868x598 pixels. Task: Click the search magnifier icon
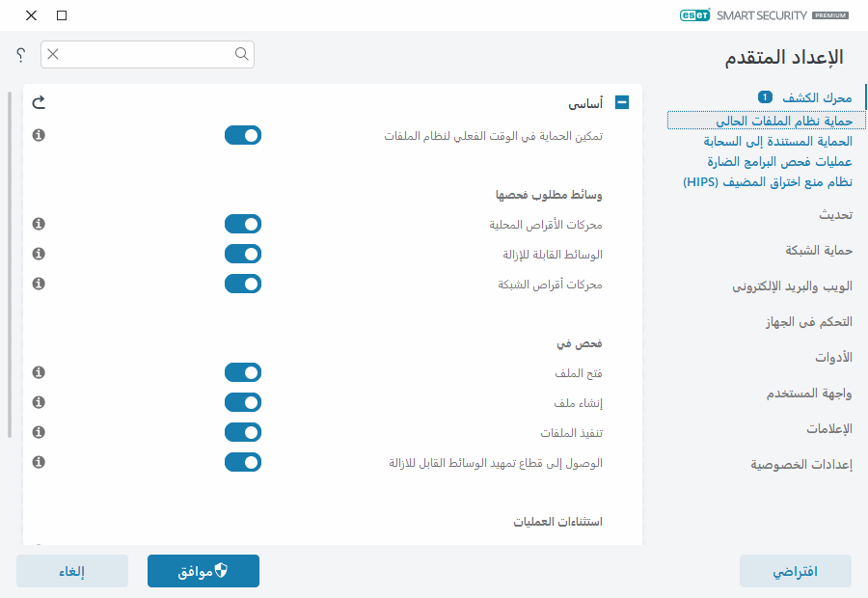[240, 55]
